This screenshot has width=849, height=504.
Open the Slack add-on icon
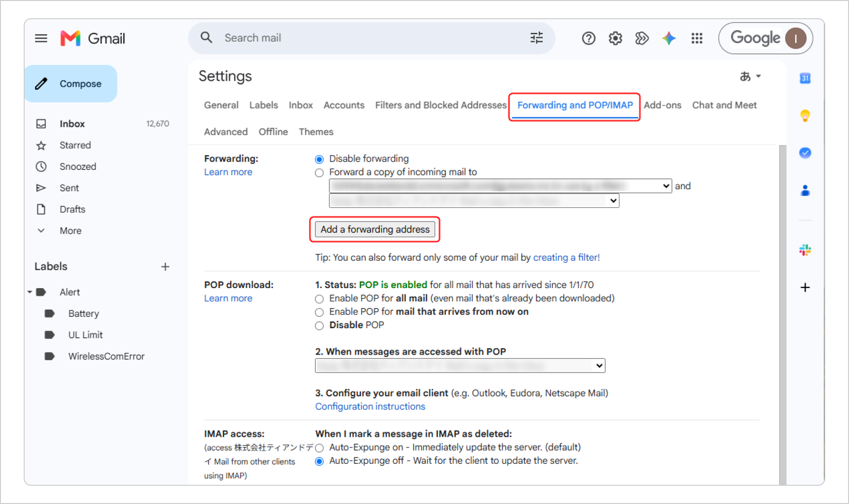(x=805, y=250)
